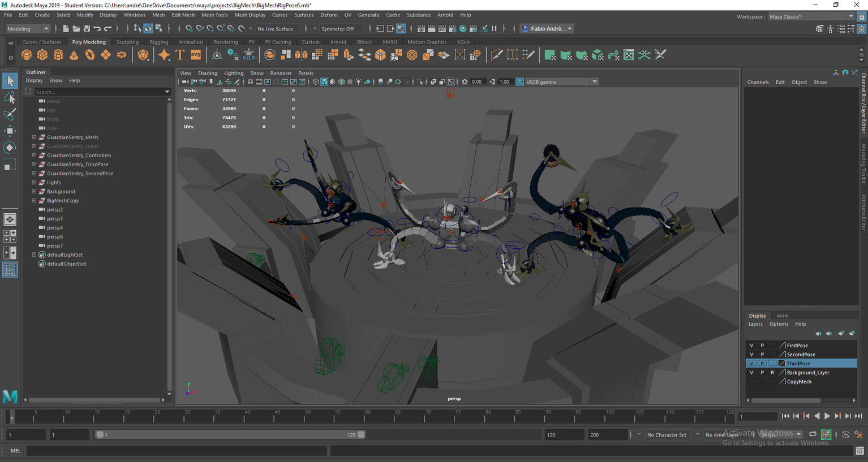Switch to the Rigging shelf tab
Viewport: 868px width, 462px height.
[158, 42]
